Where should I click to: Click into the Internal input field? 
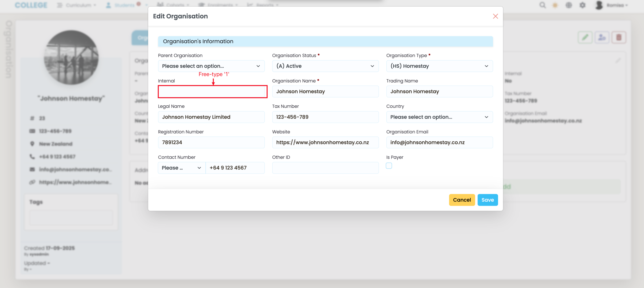pyautogui.click(x=212, y=92)
